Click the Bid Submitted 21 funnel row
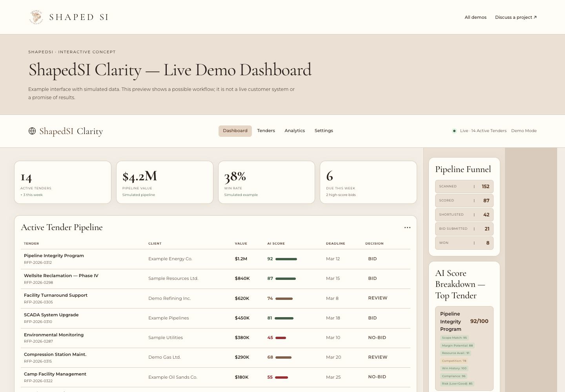Image resolution: width=565 pixels, height=392 pixels. click(x=464, y=229)
